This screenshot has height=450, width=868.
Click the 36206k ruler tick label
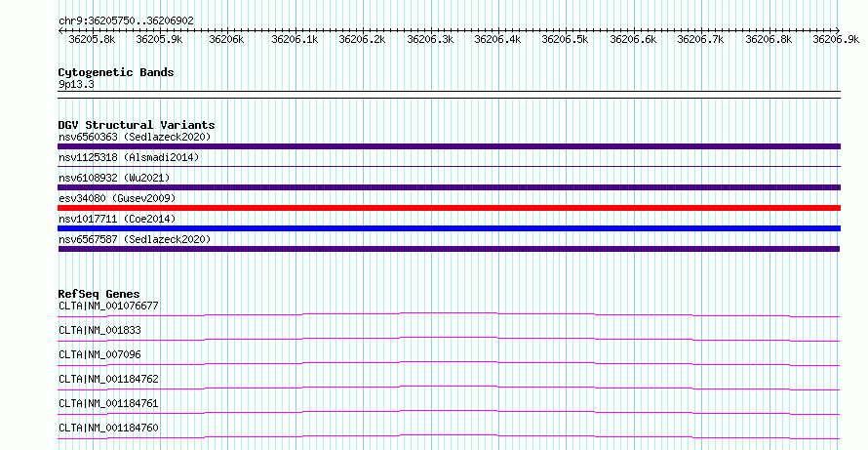[226, 39]
